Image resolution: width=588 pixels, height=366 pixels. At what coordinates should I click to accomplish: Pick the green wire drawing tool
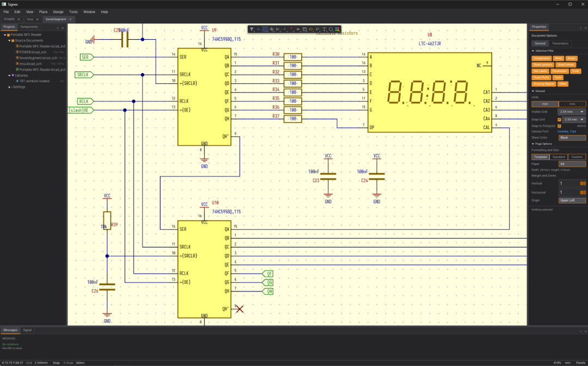click(x=284, y=29)
